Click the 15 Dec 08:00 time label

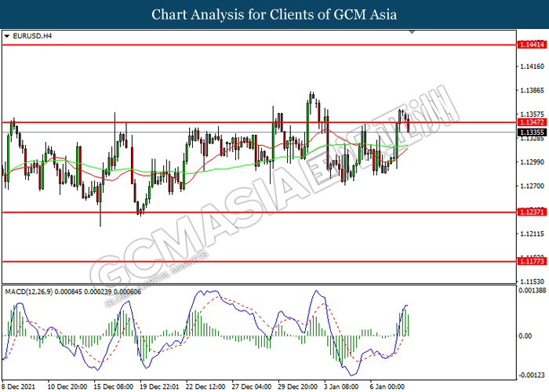point(113,387)
